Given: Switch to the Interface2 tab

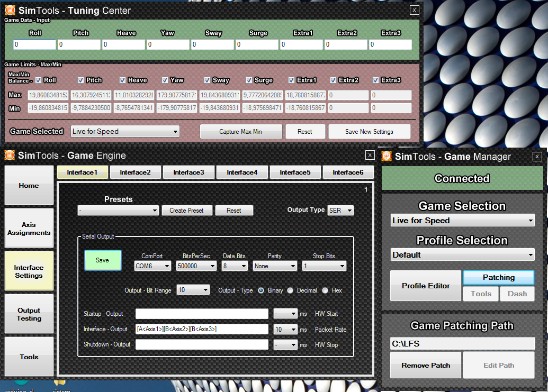Looking at the screenshot, I should (135, 172).
